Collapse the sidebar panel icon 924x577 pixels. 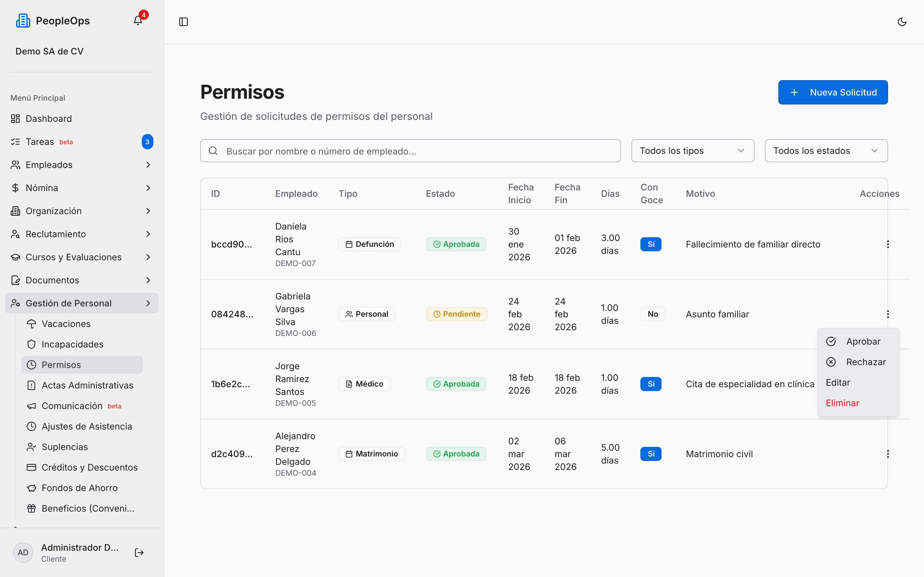pos(183,22)
